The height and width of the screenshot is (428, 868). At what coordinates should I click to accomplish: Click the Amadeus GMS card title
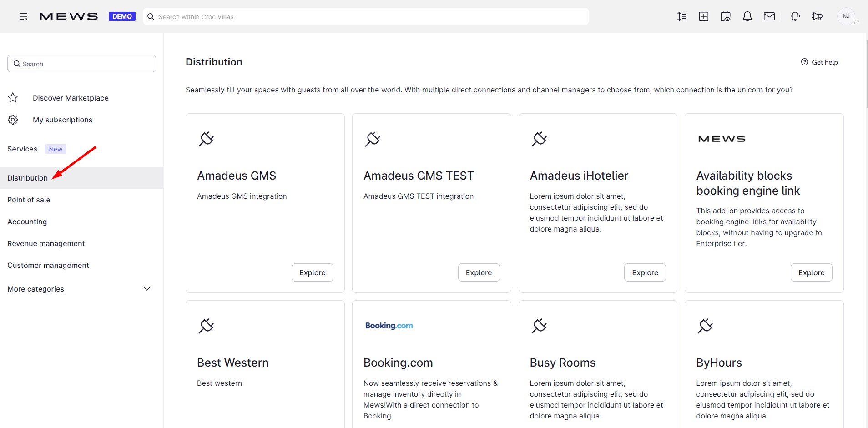pyautogui.click(x=237, y=176)
